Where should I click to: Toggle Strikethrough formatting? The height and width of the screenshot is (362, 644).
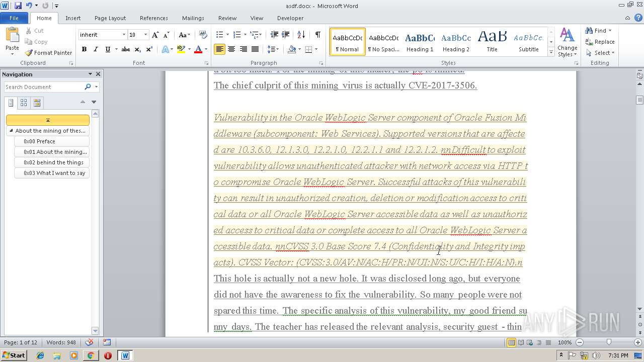(126, 49)
